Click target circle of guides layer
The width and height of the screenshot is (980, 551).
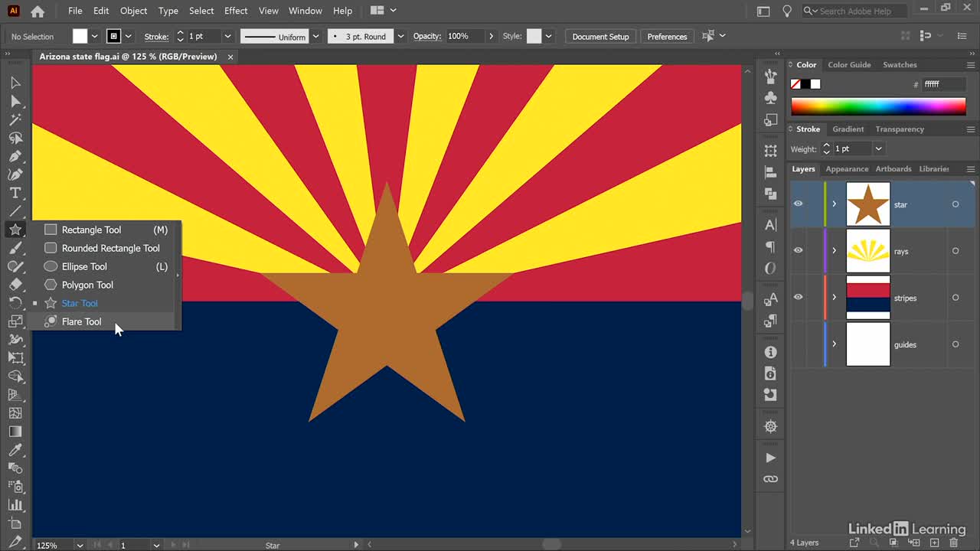point(955,344)
